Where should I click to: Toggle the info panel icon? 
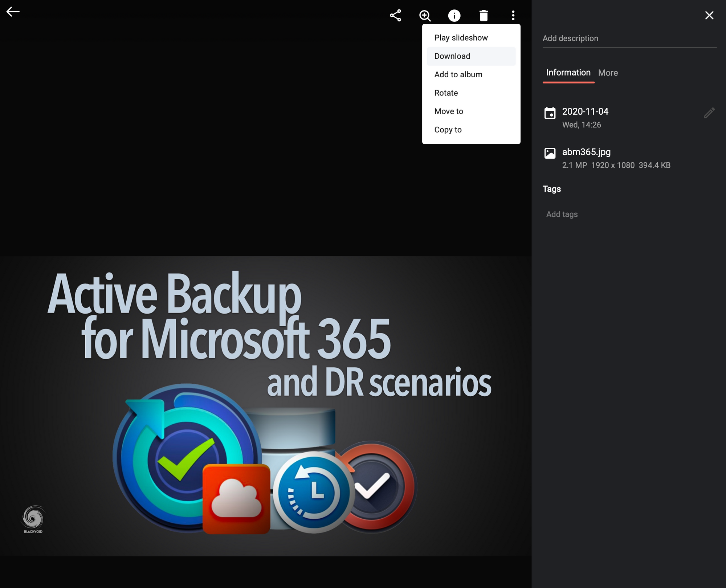point(454,16)
